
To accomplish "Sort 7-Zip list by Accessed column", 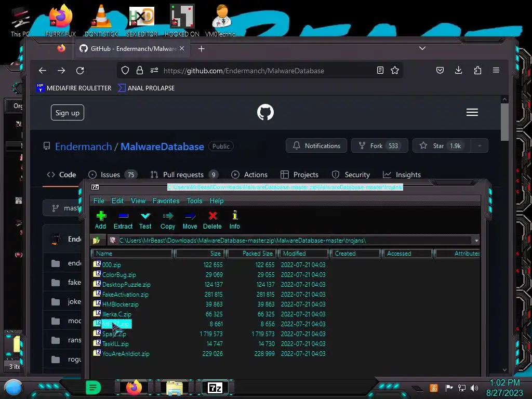I will tap(407, 254).
